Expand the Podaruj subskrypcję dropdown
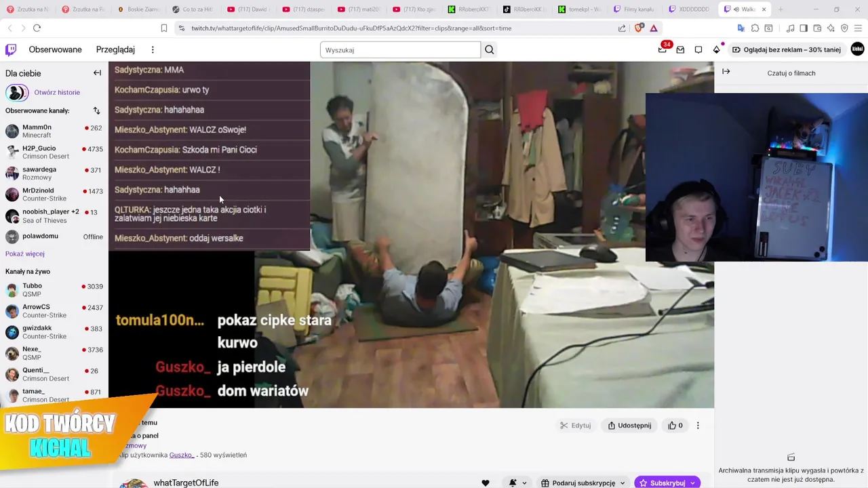The width and height of the screenshot is (868, 488). (623, 483)
